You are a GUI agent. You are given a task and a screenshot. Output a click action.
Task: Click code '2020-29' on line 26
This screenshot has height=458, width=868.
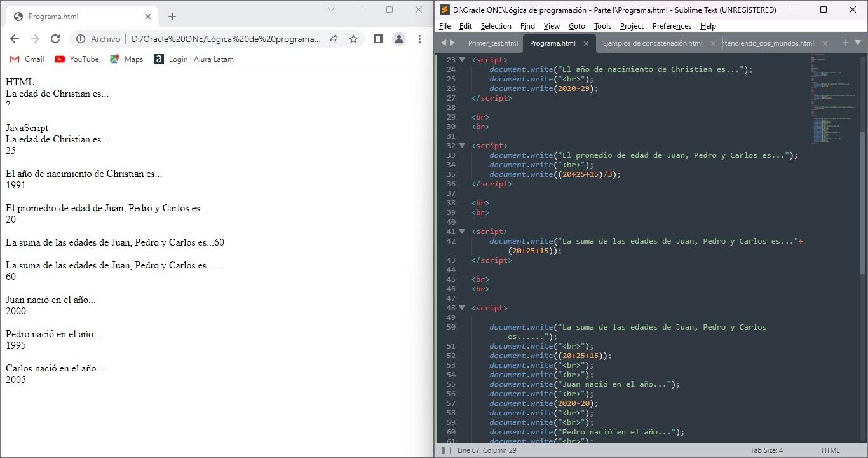576,88
